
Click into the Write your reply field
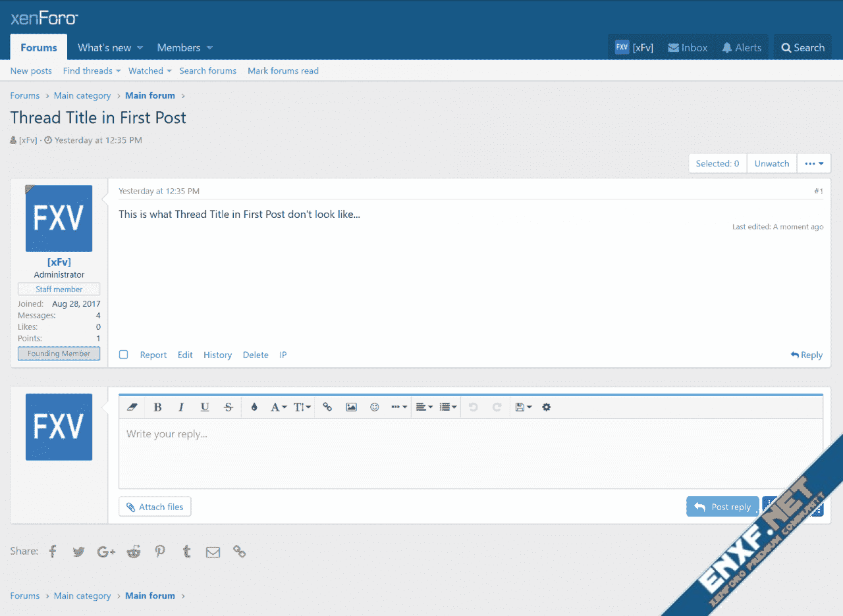point(461,453)
